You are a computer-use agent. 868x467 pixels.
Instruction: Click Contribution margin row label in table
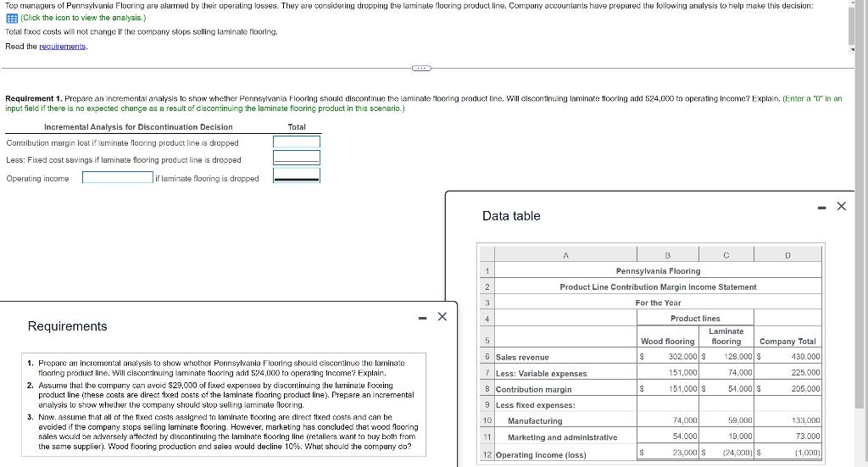point(534,390)
